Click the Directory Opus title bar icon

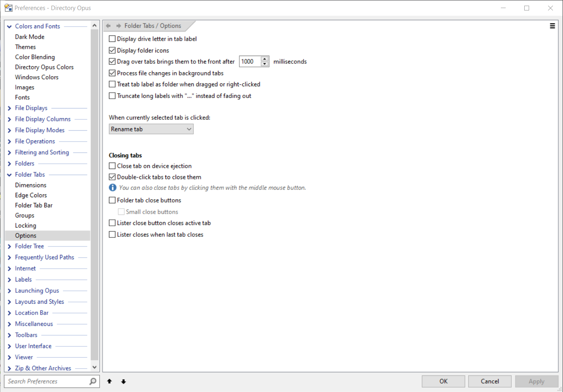[x=8, y=8]
